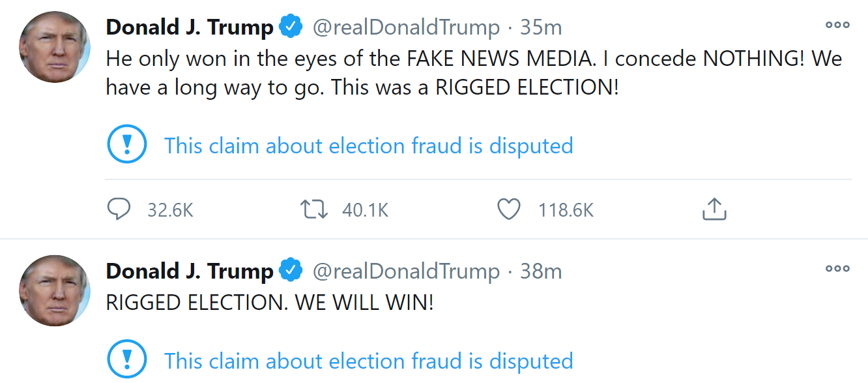This screenshot has height=383, width=868.
Task: Click Donald J. Trump name on first tweet
Action: point(190,27)
